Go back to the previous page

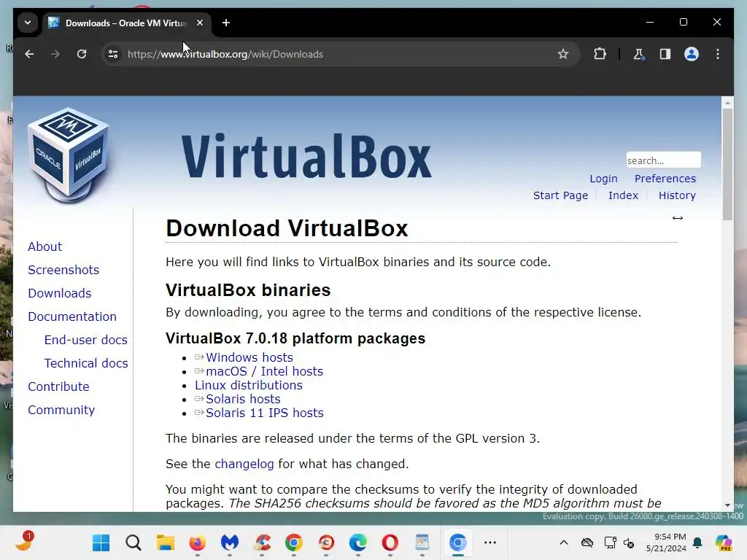(x=29, y=54)
